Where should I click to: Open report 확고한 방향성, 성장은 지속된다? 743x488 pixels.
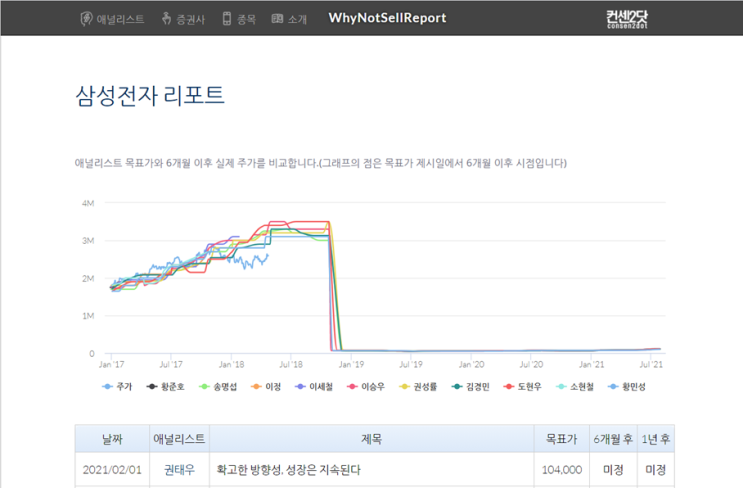point(288,470)
